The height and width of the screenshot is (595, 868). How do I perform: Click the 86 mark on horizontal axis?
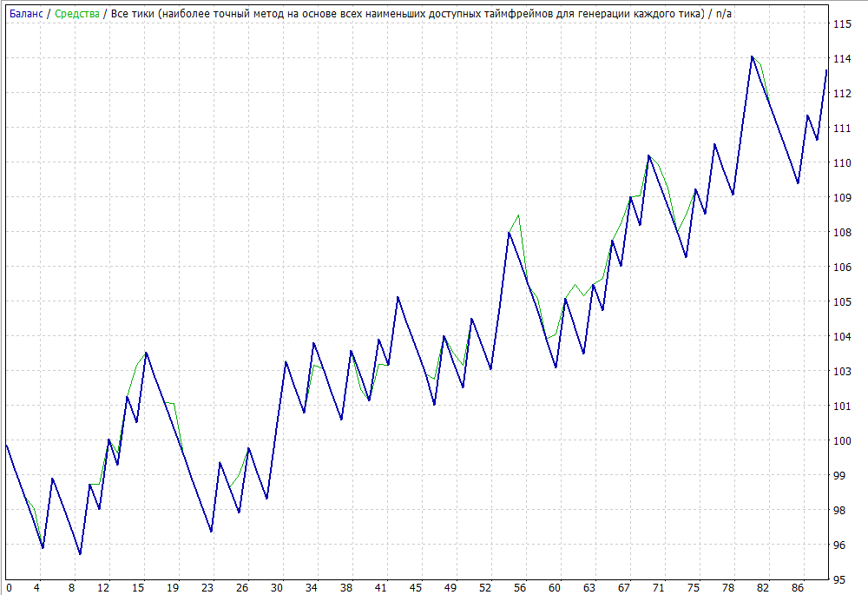798,588
